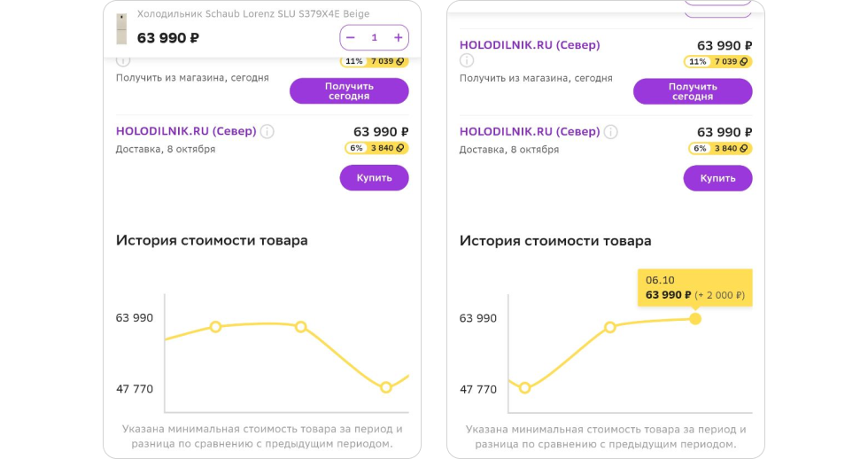The width and height of the screenshot is (868, 459).
Task: Click right 'Получить сегодня' button
Action: [693, 91]
